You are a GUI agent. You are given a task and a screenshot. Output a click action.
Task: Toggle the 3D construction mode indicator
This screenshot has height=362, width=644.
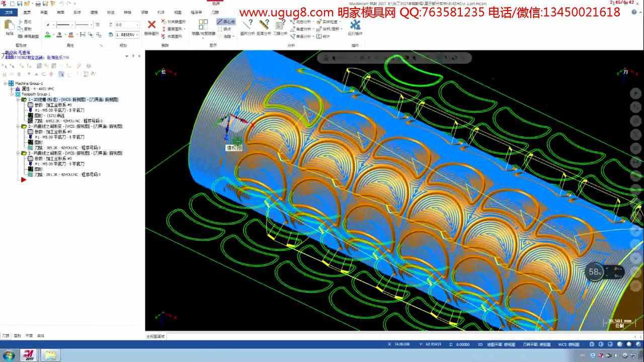point(480,344)
